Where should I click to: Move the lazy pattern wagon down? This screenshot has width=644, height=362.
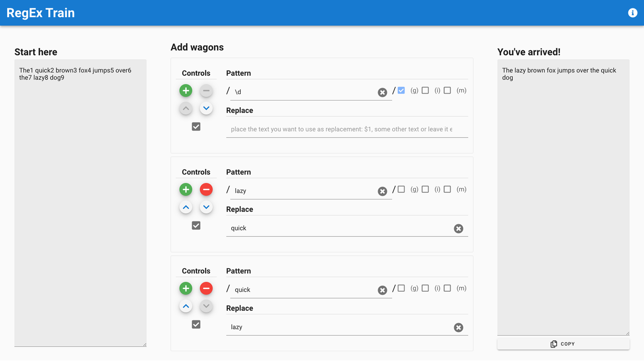point(206,207)
